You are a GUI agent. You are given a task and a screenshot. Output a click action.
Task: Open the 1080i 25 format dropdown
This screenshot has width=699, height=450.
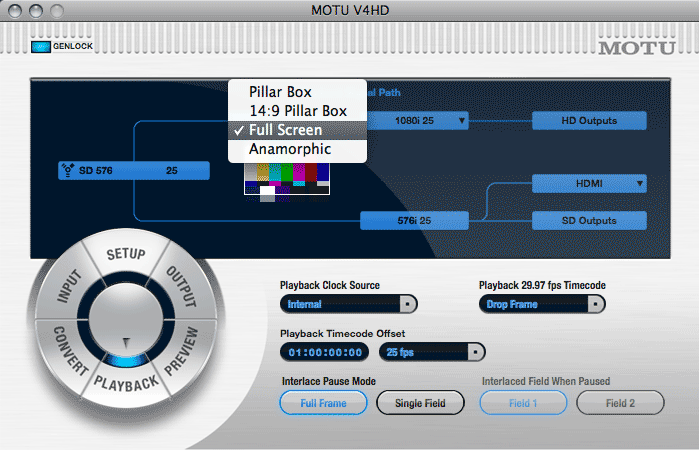[x=416, y=121]
